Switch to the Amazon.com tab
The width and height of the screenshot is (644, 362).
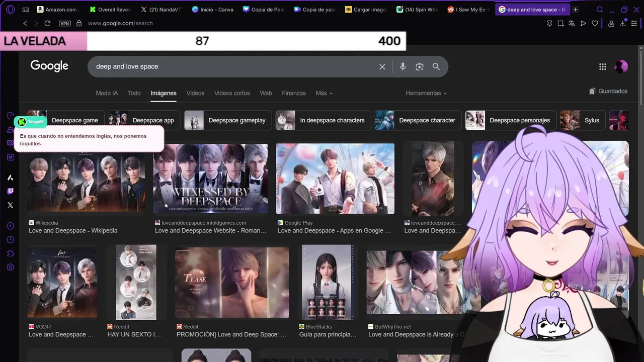click(57, 10)
